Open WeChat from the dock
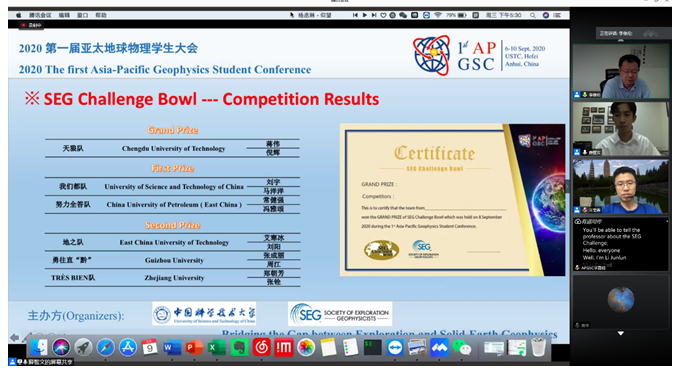 462,347
